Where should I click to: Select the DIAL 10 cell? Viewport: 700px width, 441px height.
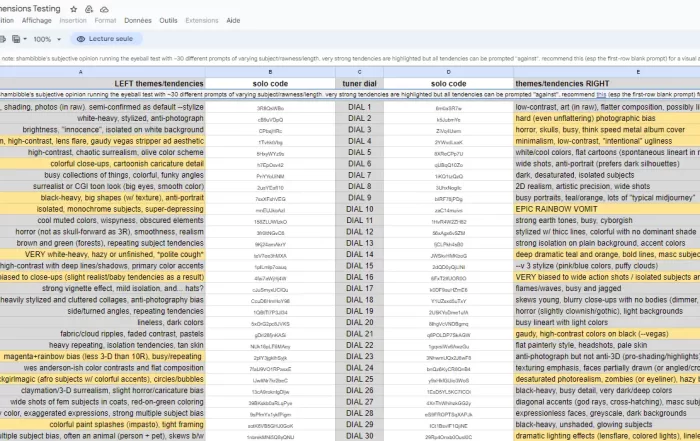click(x=359, y=209)
